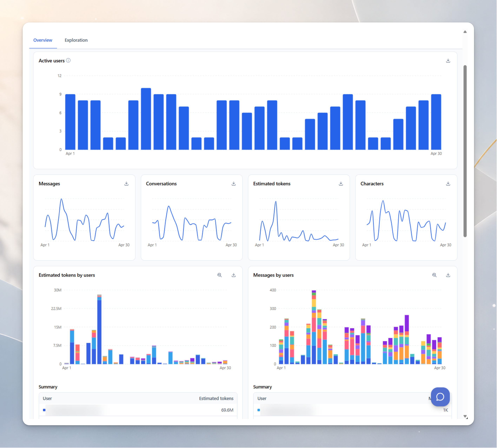This screenshot has height=448, width=497.
Task: Click the 1K messages value
Action: click(x=445, y=410)
